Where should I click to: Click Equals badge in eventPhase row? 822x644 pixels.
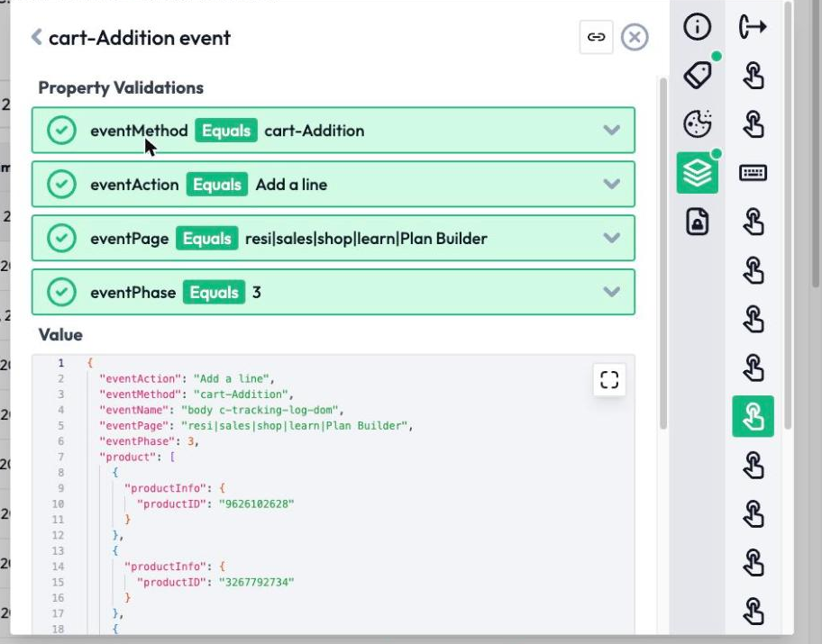(x=214, y=293)
